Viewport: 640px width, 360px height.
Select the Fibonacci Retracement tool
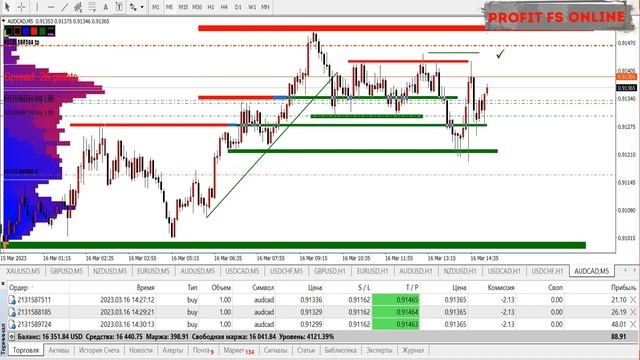[x=92, y=7]
